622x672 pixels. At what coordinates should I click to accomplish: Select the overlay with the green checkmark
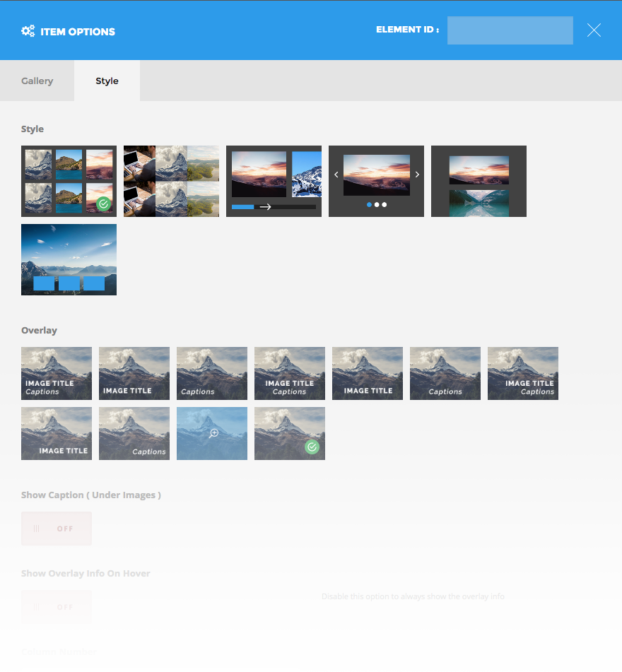click(x=290, y=433)
